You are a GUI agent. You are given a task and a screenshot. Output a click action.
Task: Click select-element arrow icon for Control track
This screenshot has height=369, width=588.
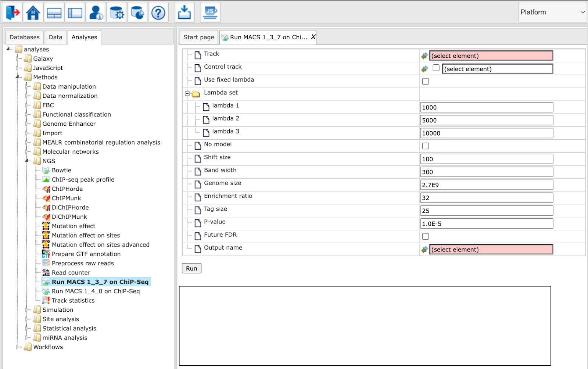tap(424, 69)
